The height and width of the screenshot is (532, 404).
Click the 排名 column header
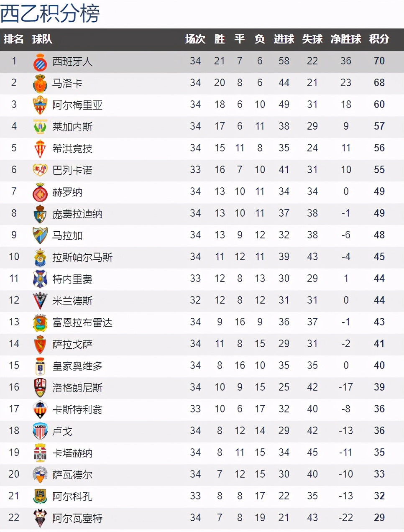[14, 39]
